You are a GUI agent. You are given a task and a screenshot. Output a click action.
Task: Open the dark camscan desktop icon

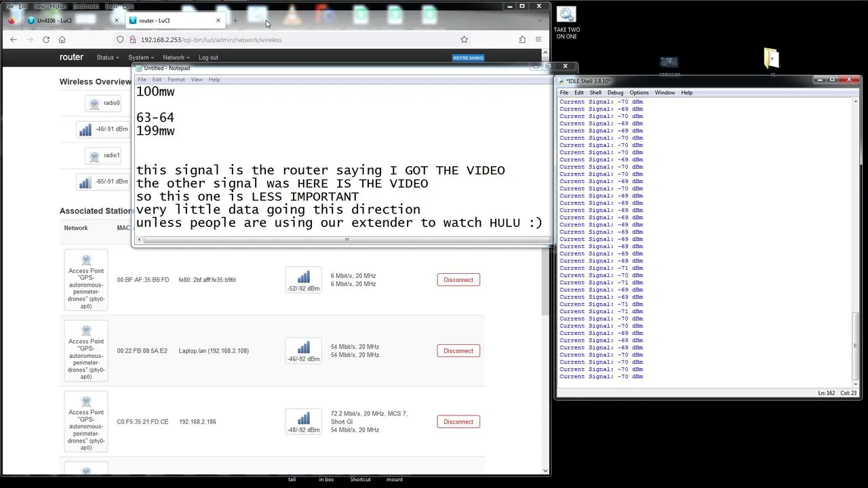(x=669, y=64)
